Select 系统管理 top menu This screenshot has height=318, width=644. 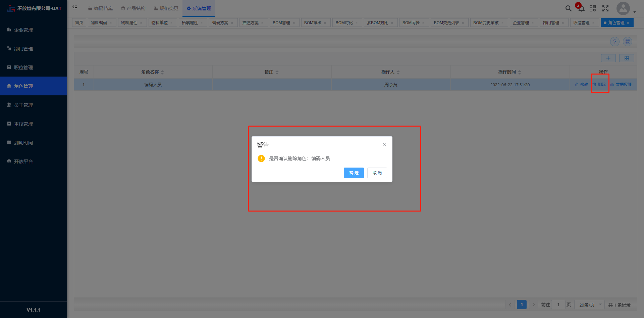click(x=199, y=8)
